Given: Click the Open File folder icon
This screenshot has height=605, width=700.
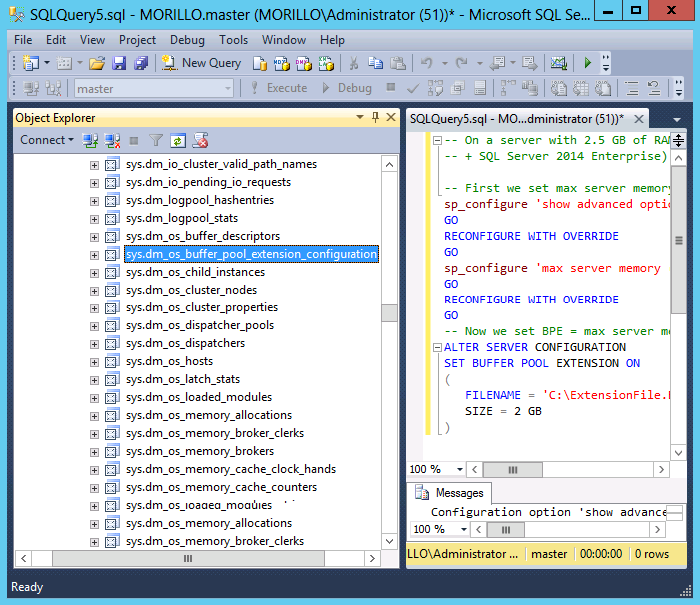Looking at the screenshot, I should [x=97, y=63].
